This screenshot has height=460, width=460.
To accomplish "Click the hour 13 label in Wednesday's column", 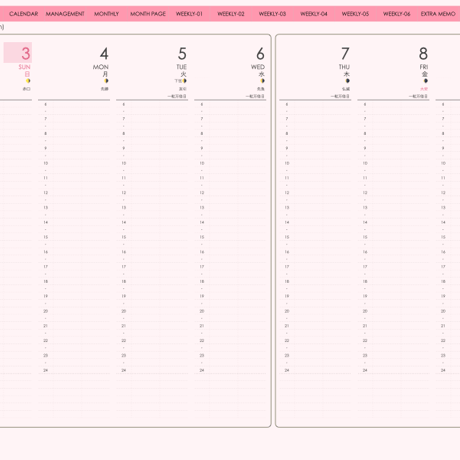I will tap(202, 208).
